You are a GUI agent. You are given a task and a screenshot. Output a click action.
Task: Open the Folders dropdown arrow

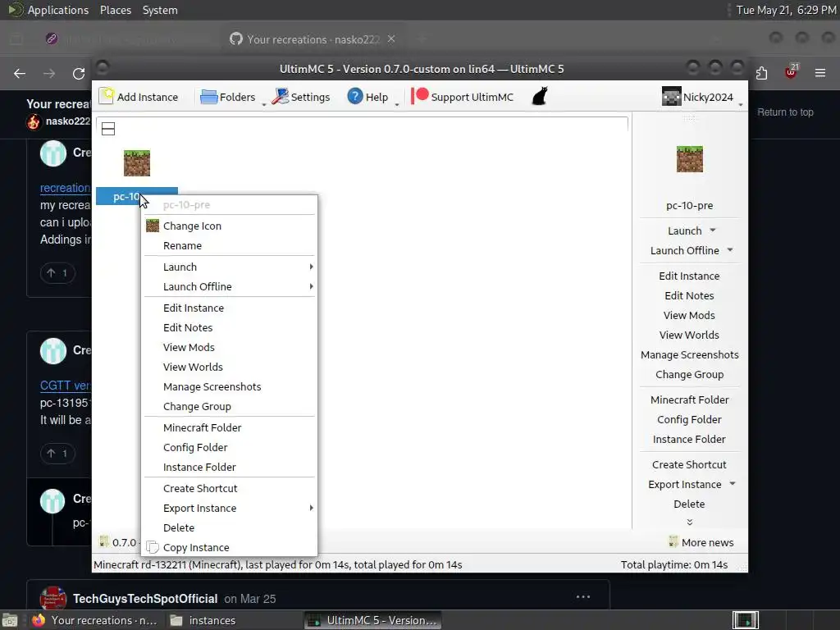(x=263, y=104)
